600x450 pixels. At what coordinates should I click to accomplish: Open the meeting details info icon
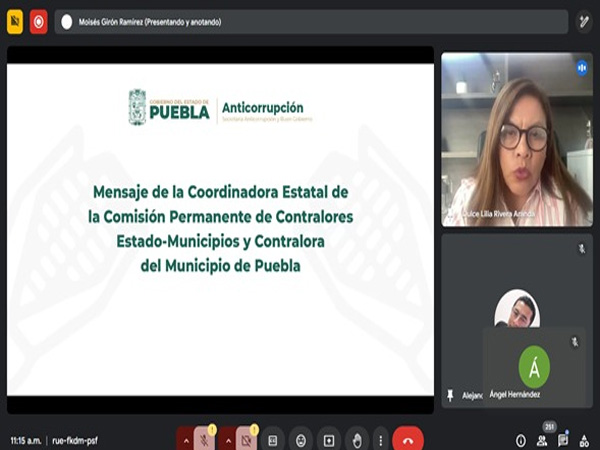tap(520, 440)
